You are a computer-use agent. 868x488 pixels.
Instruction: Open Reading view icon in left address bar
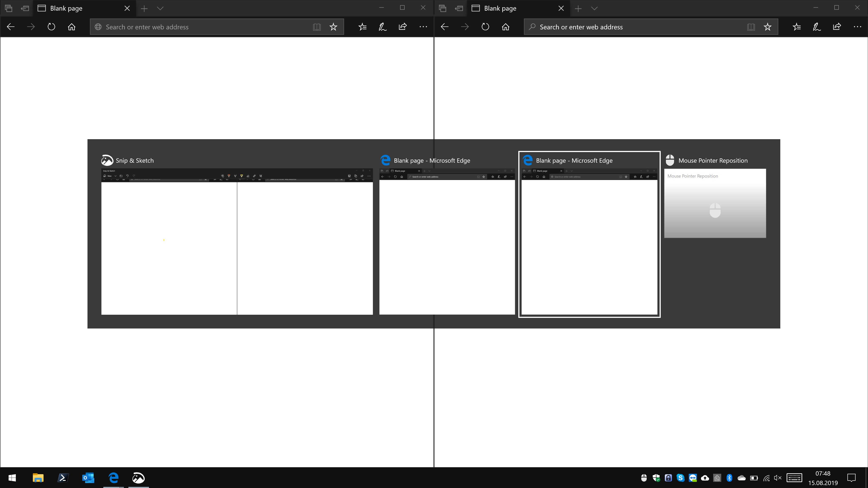point(317,27)
